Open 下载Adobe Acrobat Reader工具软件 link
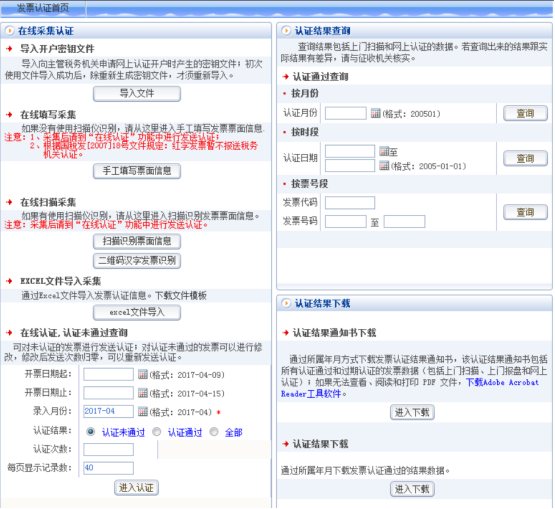Viewport: 555px width, 509px height. (502, 382)
